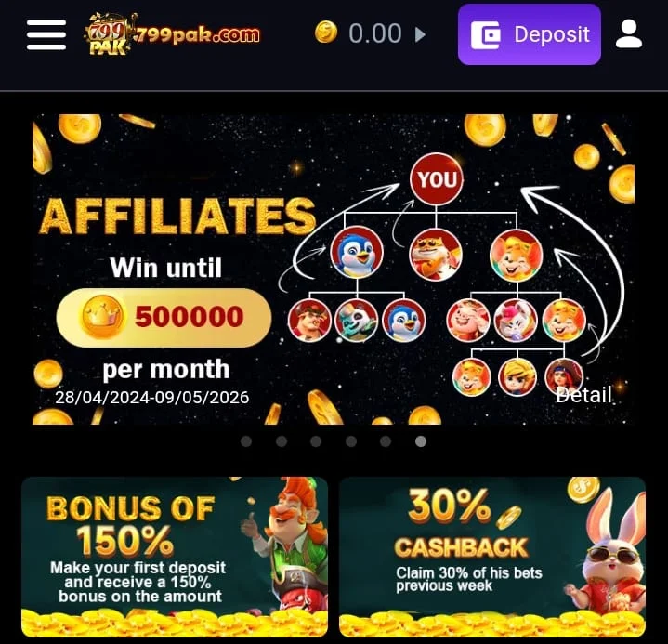The width and height of the screenshot is (668, 644).
Task: Select the second carousel dot
Action: click(282, 441)
